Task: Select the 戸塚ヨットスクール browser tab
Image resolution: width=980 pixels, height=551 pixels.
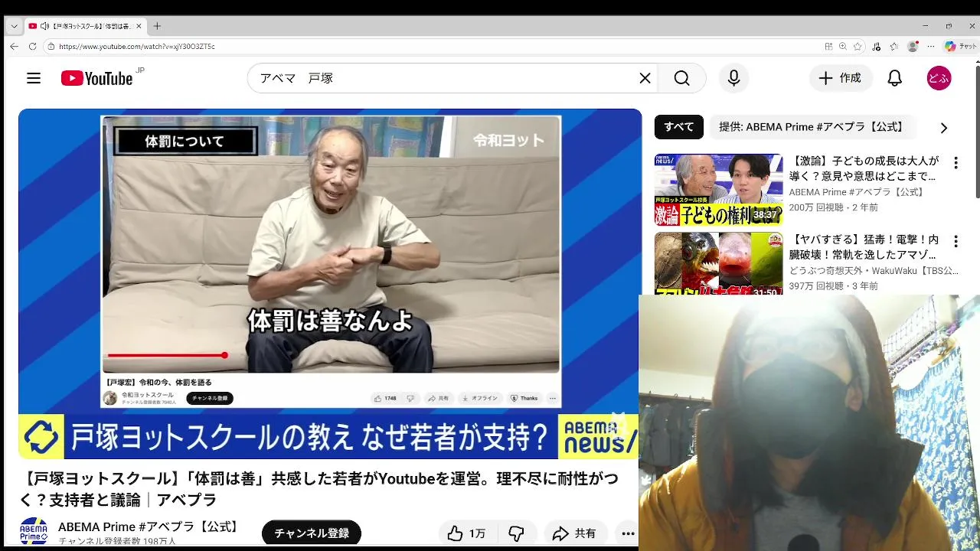Action: [86, 26]
